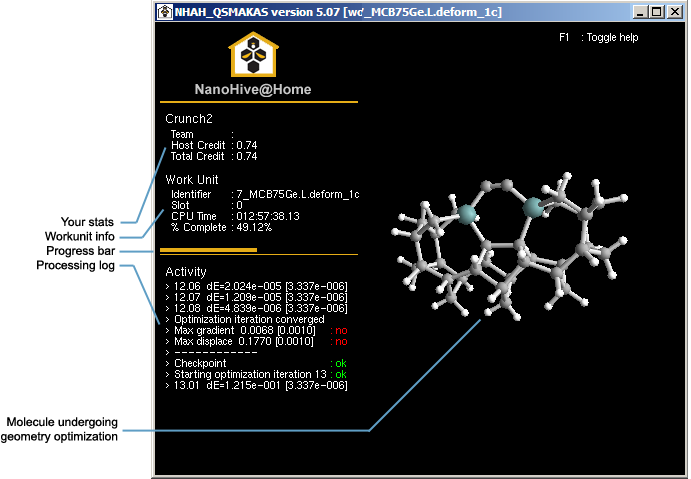Click log line 12.06 dE=2.024e-005
Screen dimensions: 691x479
[256, 286]
